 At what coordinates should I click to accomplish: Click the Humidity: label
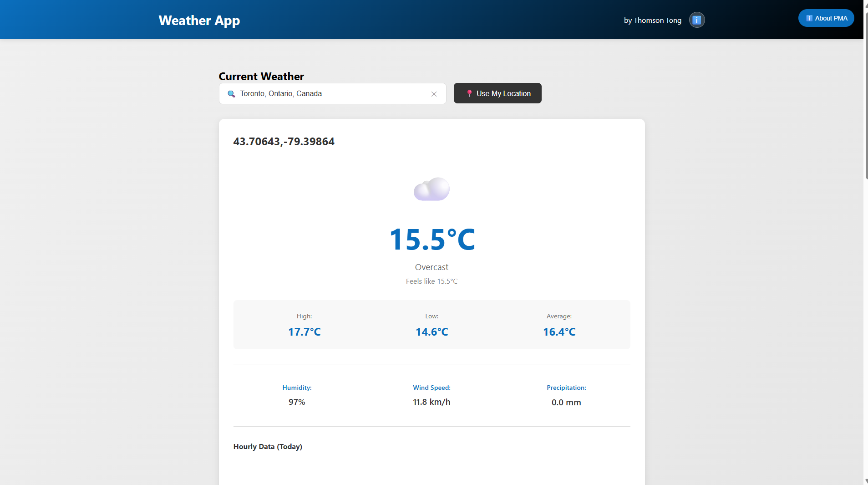(x=297, y=388)
